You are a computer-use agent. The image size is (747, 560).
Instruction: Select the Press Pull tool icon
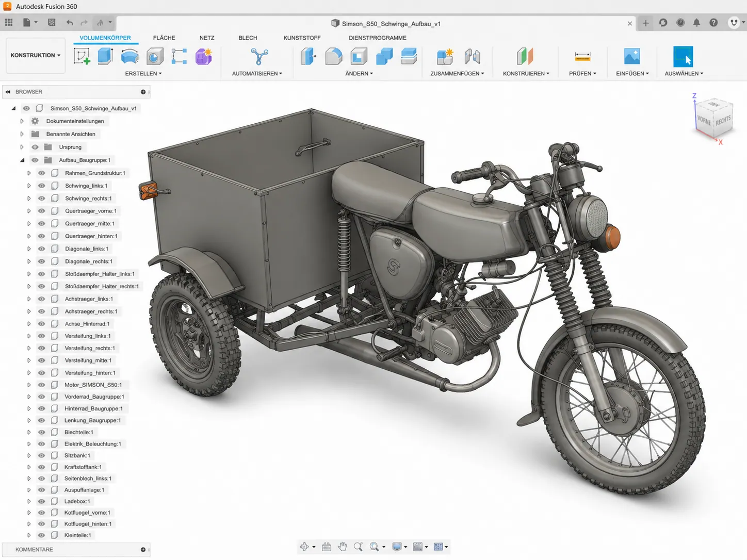pos(308,56)
